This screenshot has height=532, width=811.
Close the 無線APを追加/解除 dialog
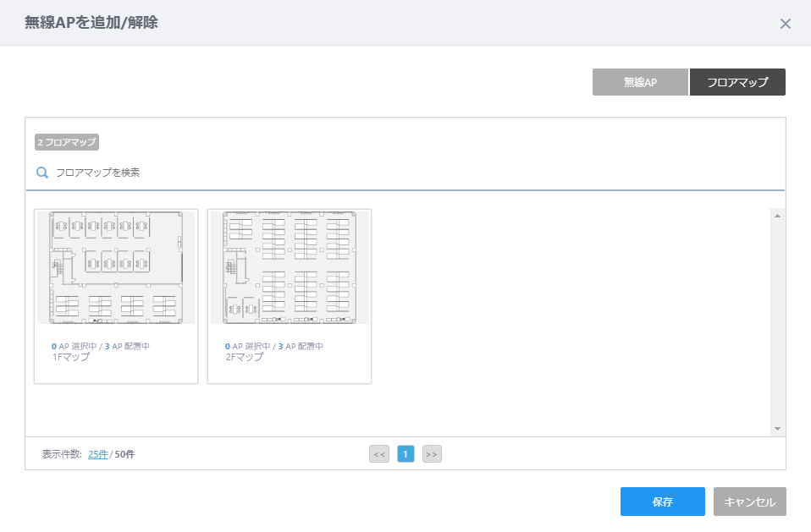point(785,24)
